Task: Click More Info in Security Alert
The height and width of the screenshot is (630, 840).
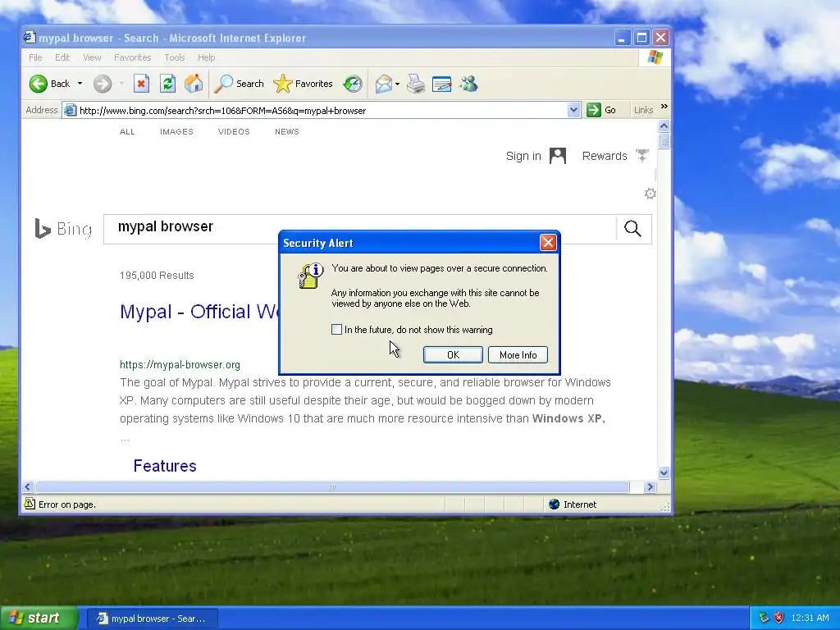Action: click(x=518, y=354)
